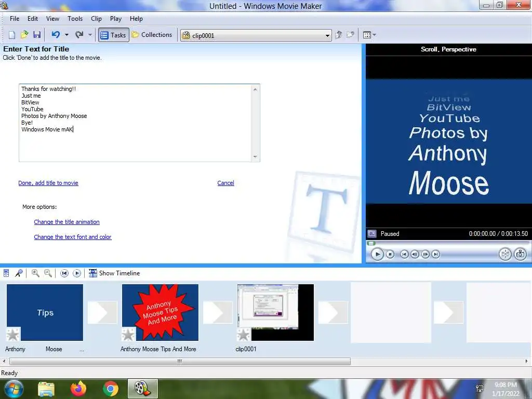Open the Views dropdown button

[x=369, y=35]
